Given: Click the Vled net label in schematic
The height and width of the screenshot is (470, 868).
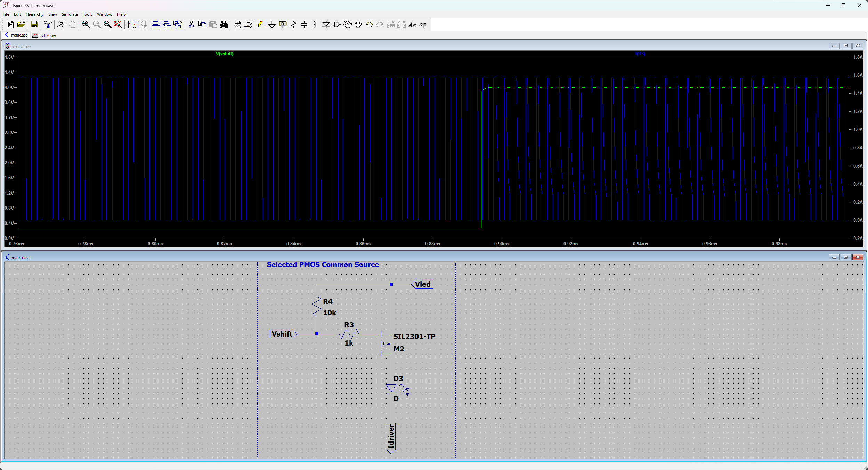Looking at the screenshot, I should [422, 284].
